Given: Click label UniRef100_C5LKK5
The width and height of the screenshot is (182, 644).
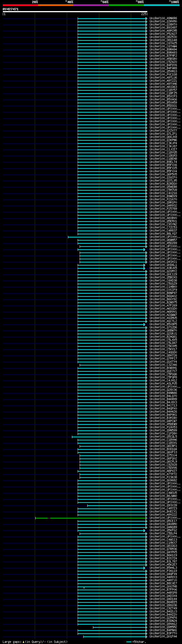Looking at the screenshot, I should click(x=163, y=340).
